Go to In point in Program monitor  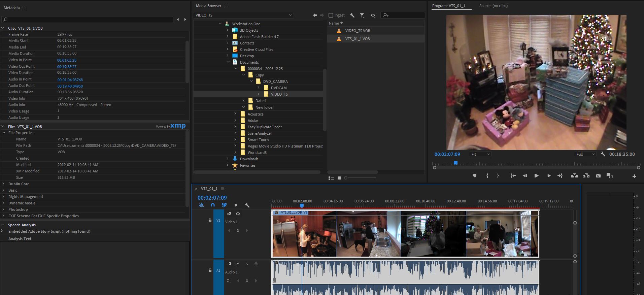(x=513, y=176)
